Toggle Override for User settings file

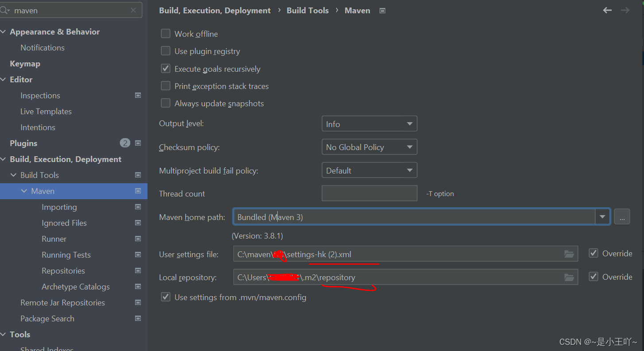click(594, 253)
